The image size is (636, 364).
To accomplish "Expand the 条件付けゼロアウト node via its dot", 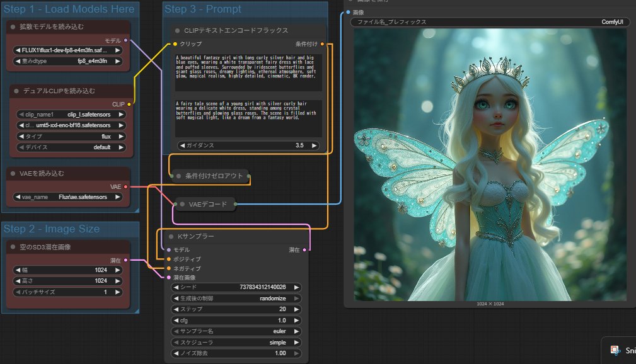I will pos(178,176).
